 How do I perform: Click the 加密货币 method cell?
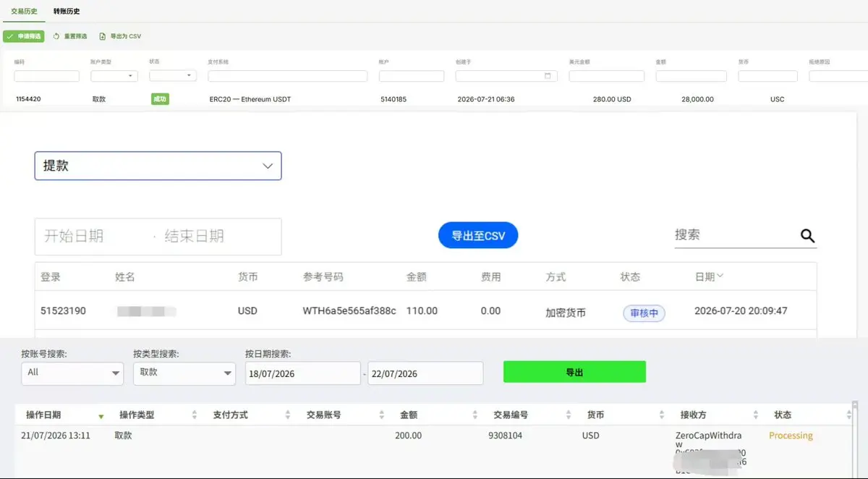click(566, 313)
